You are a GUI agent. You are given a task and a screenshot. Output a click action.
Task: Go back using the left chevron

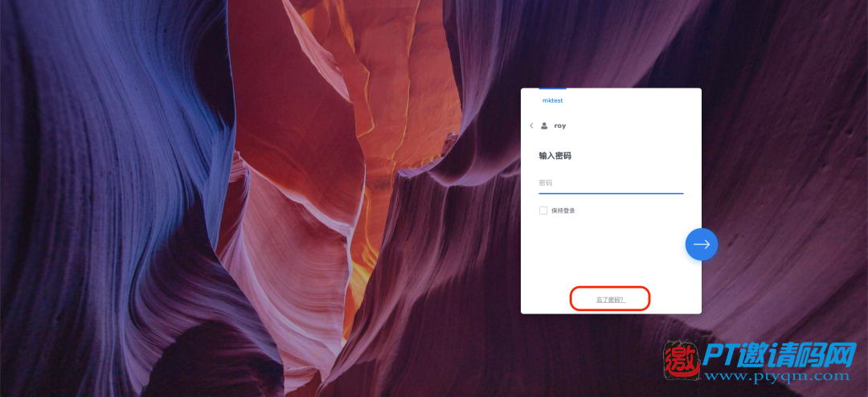(x=531, y=125)
